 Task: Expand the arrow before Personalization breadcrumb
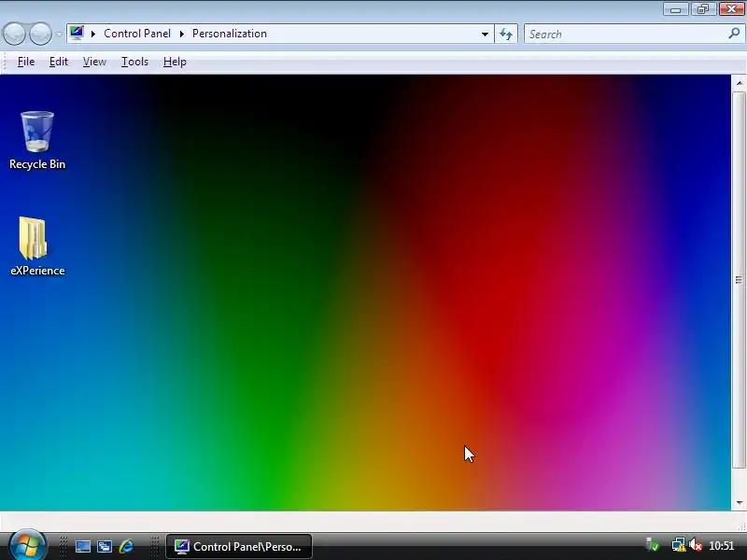point(181,34)
